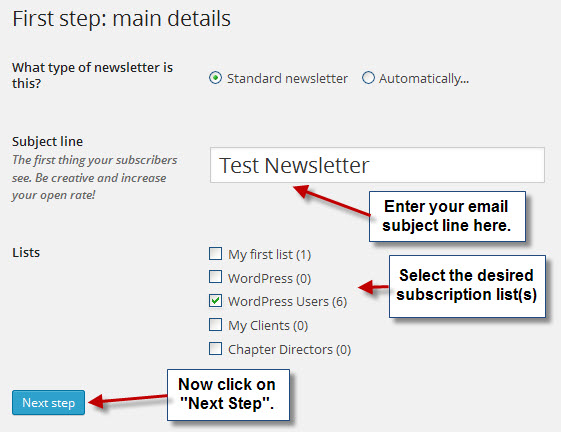Click the My Clients (0) label text
This screenshot has width=561, height=432.
pos(268,326)
